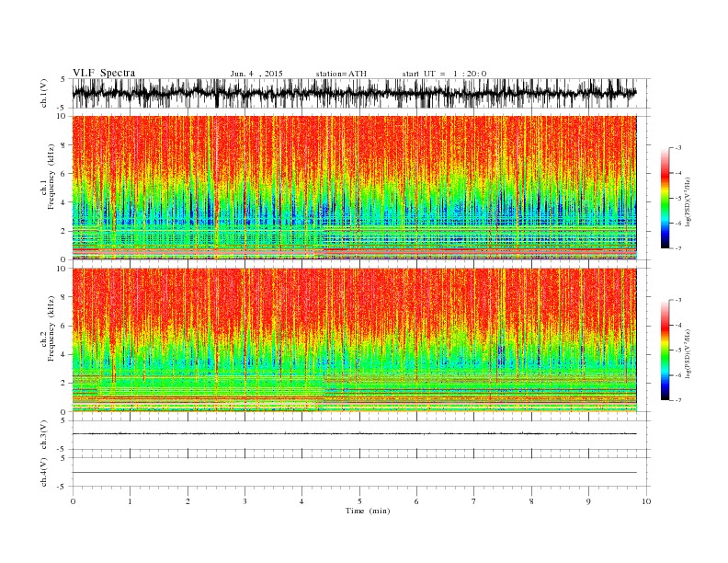Click the ch.2 spectrogram panel
The height and width of the screenshot is (563, 728).
click(354, 340)
